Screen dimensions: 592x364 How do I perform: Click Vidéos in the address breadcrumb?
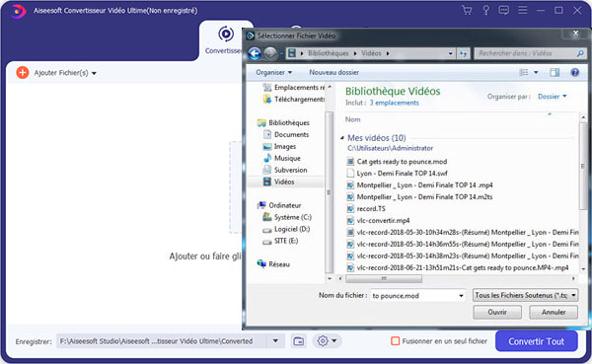point(371,53)
